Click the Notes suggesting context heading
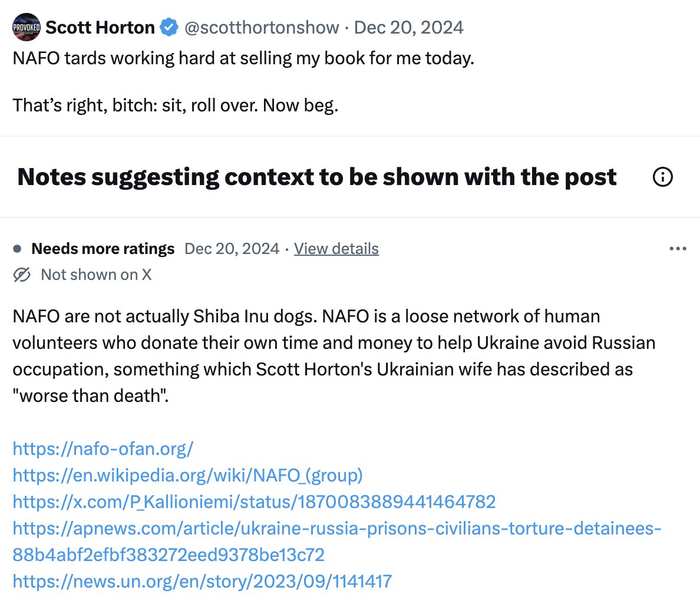700x607 pixels. 316,177
